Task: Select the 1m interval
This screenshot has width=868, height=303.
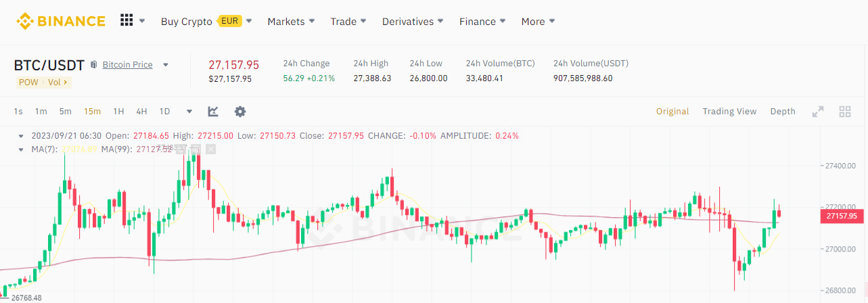Action: click(x=41, y=112)
